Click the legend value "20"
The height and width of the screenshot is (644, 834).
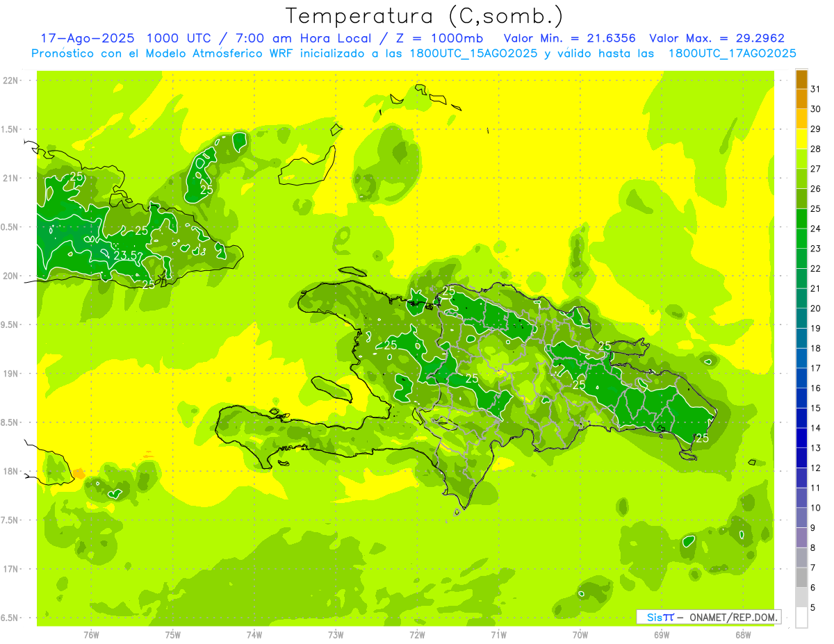[816, 308]
